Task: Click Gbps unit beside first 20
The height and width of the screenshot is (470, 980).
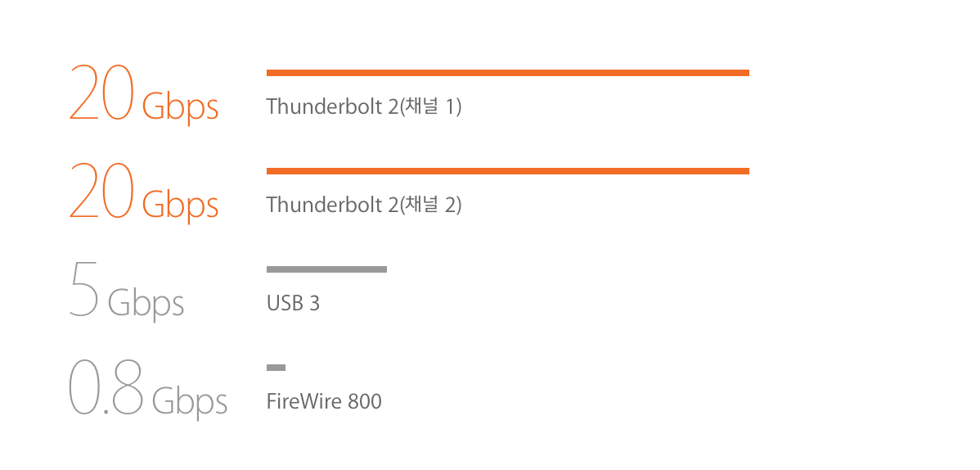Action: click(180, 107)
